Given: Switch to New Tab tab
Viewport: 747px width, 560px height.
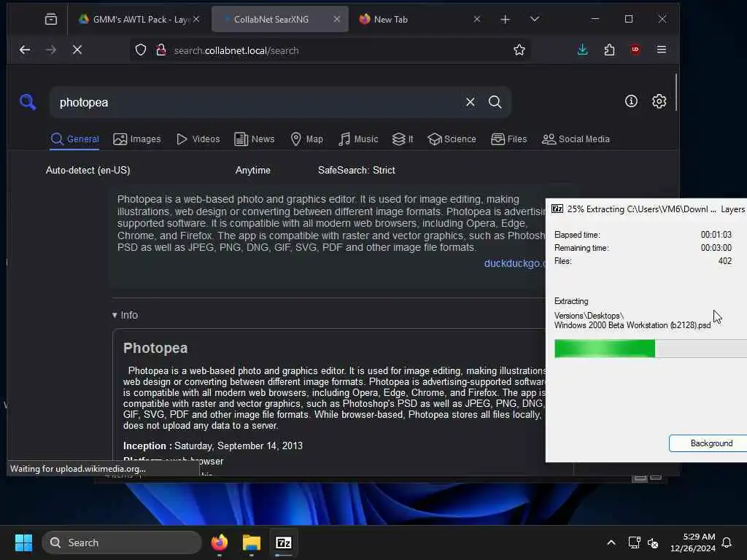Looking at the screenshot, I should click(410, 19).
